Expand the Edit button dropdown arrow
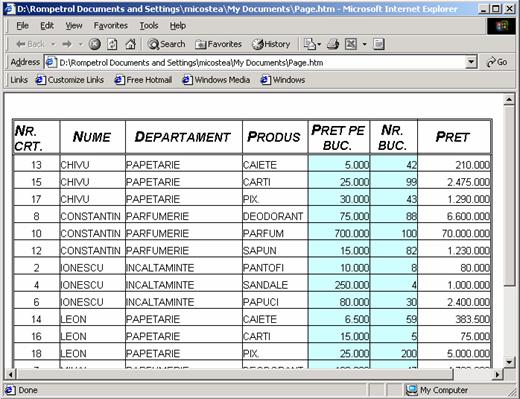520x399 pixels. [x=364, y=44]
